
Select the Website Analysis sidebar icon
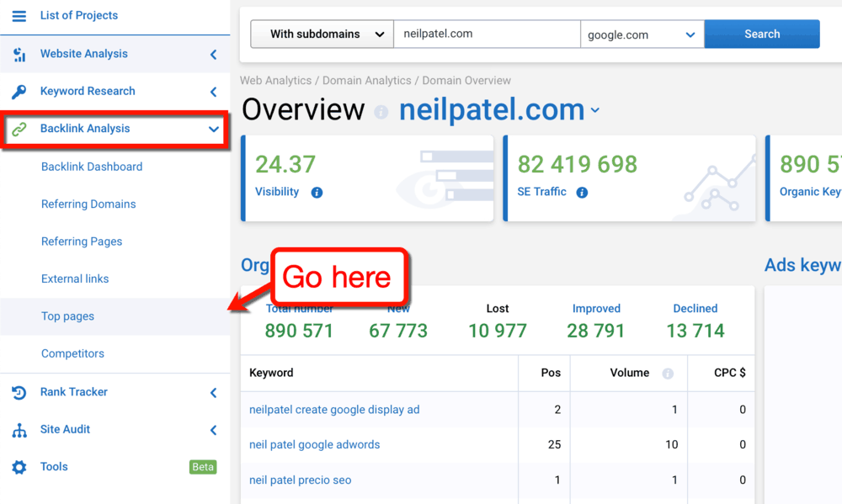click(19, 54)
